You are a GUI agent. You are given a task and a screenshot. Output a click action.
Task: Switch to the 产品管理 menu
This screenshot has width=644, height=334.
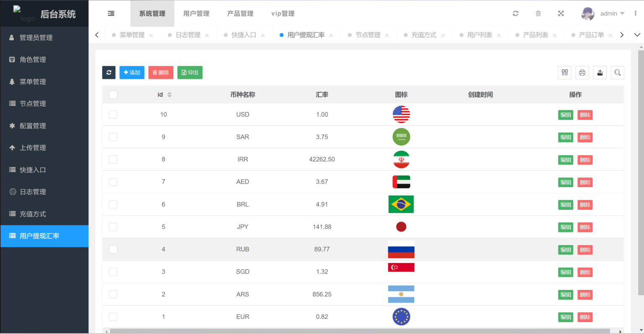(240, 13)
